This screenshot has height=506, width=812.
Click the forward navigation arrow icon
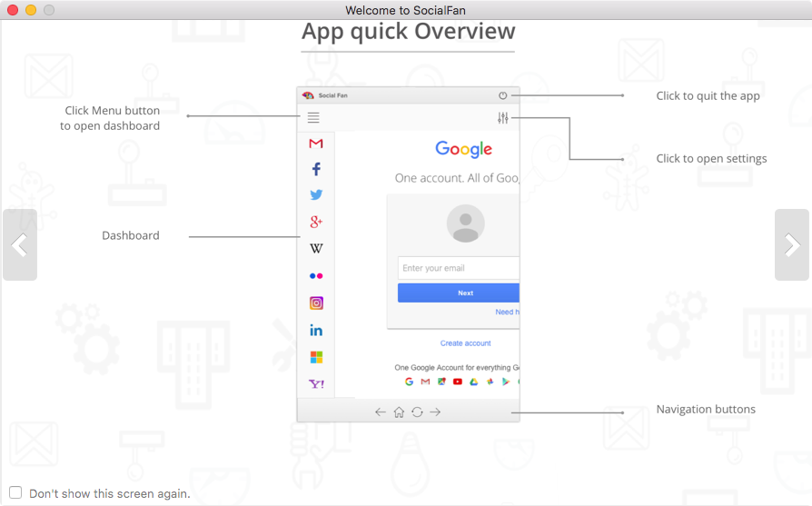(435, 412)
